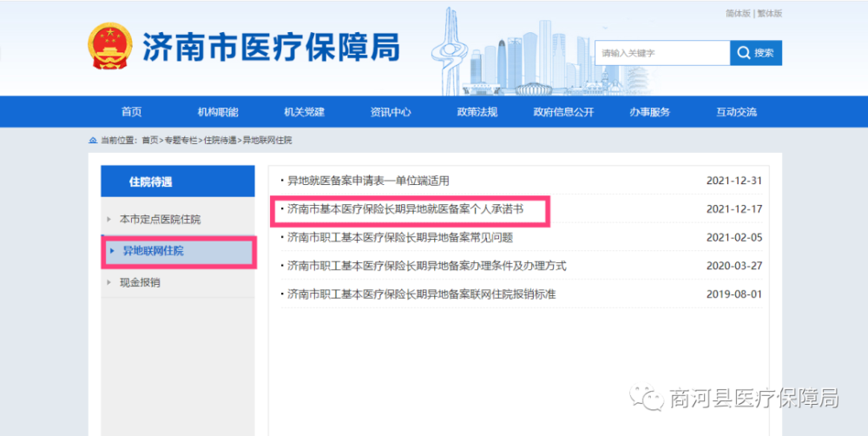Open 长期异地备案常见问题 article
Screen dimensions: 868x436
coord(400,238)
